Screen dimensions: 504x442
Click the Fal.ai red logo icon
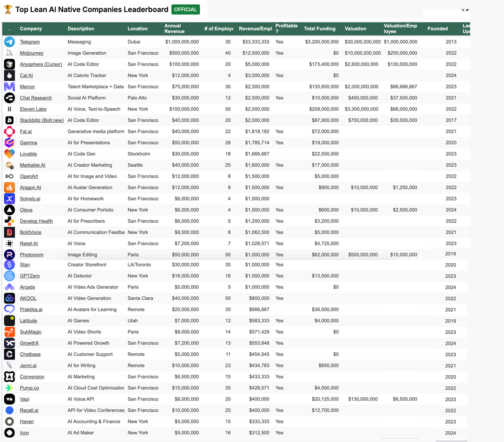9,132
